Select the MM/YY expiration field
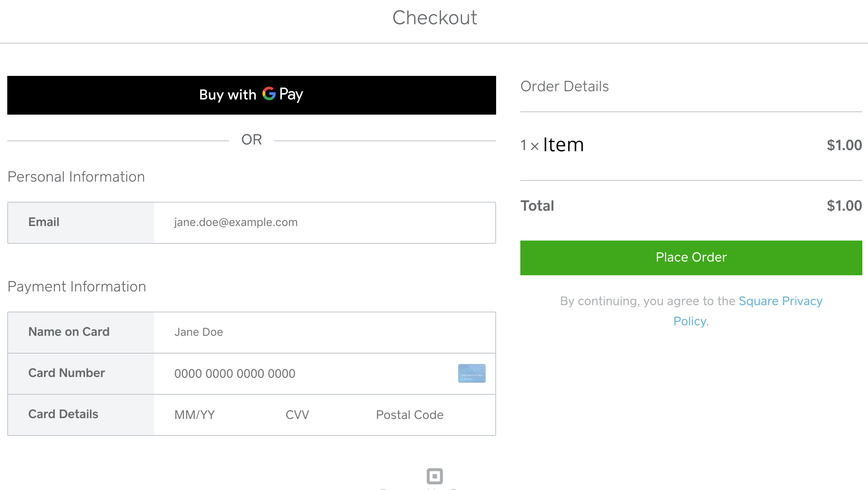This screenshot has width=868, height=490. point(195,415)
